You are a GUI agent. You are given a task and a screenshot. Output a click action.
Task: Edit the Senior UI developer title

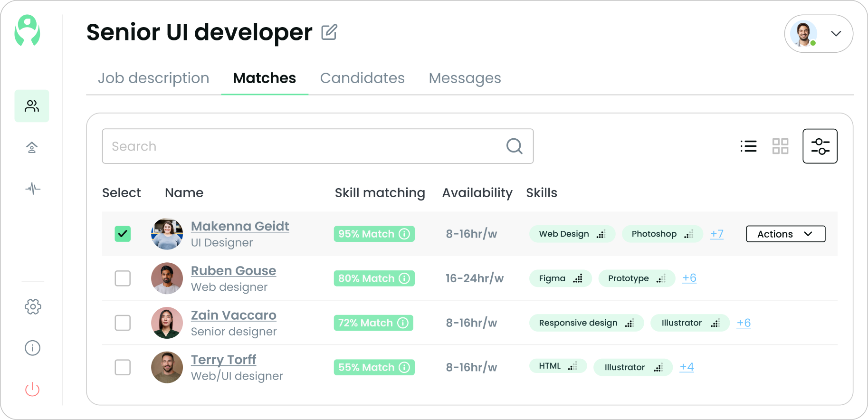pyautogui.click(x=329, y=32)
